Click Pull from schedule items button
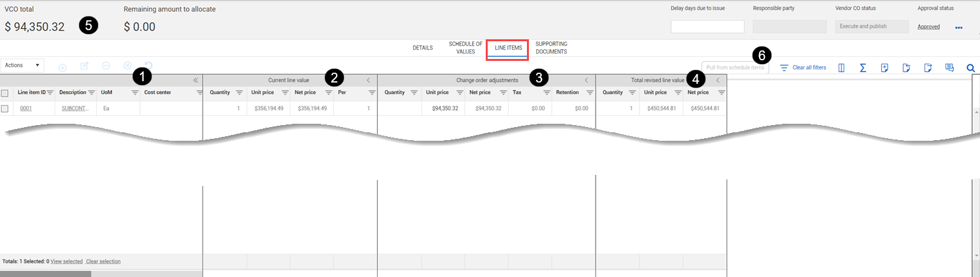Screen dimensions: 980x277 click(735, 67)
